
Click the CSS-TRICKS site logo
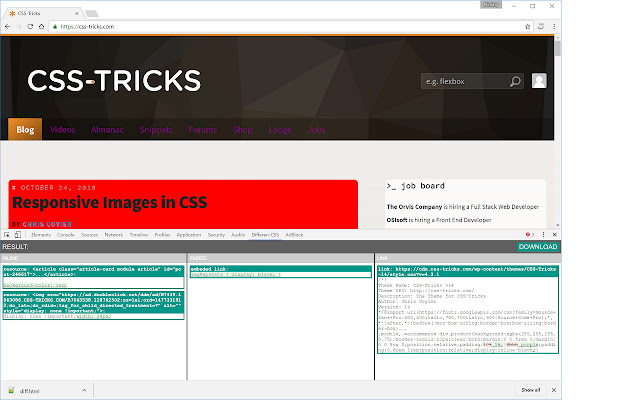pyautogui.click(x=114, y=80)
